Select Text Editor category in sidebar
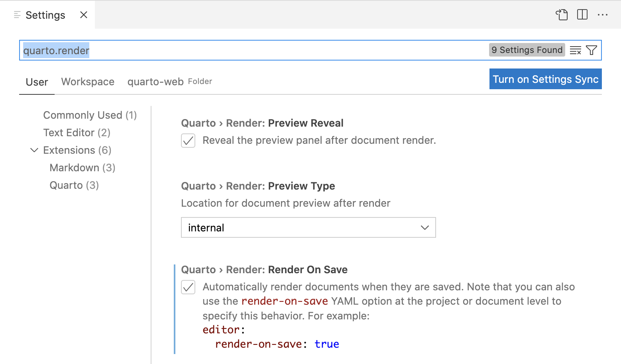 tap(77, 133)
